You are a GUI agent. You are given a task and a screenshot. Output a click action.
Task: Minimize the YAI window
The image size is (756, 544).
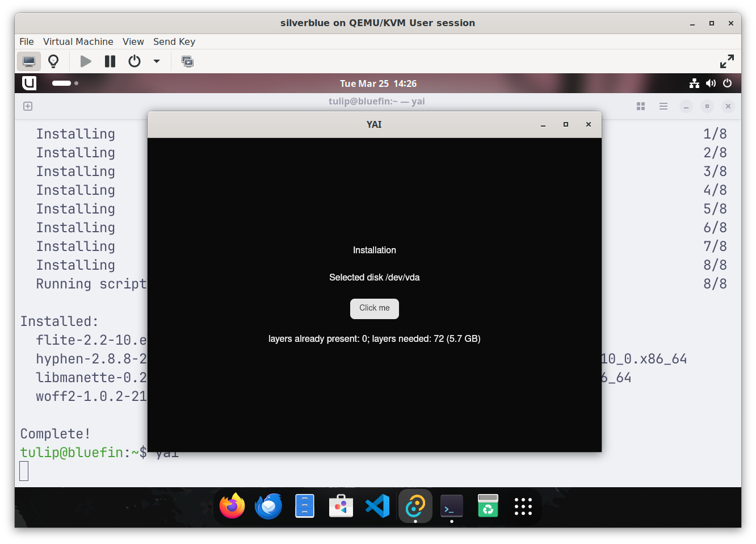tap(543, 124)
